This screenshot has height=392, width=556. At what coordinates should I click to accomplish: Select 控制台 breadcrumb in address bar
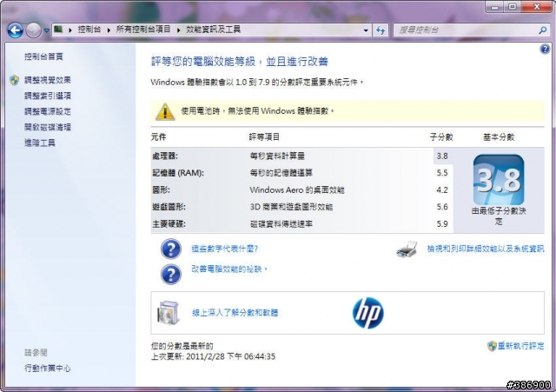(x=89, y=29)
